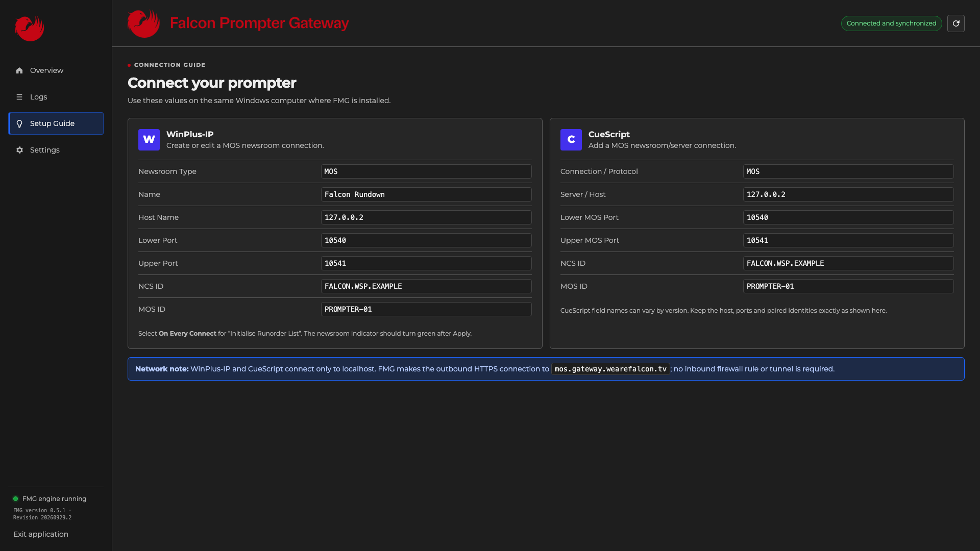The height and width of the screenshot is (551, 980).
Task: Click the CueScript NCS ID field
Action: point(848,263)
